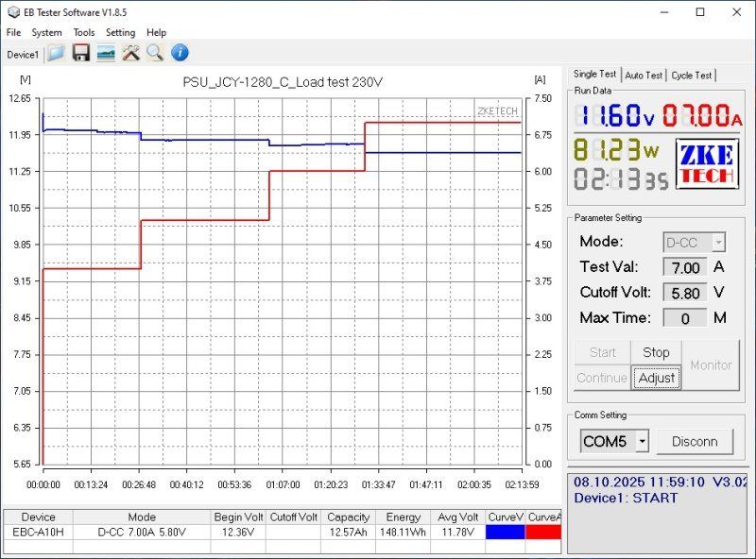Click the save curve image icon
Viewport: 756px width, 559px height.
[x=106, y=53]
